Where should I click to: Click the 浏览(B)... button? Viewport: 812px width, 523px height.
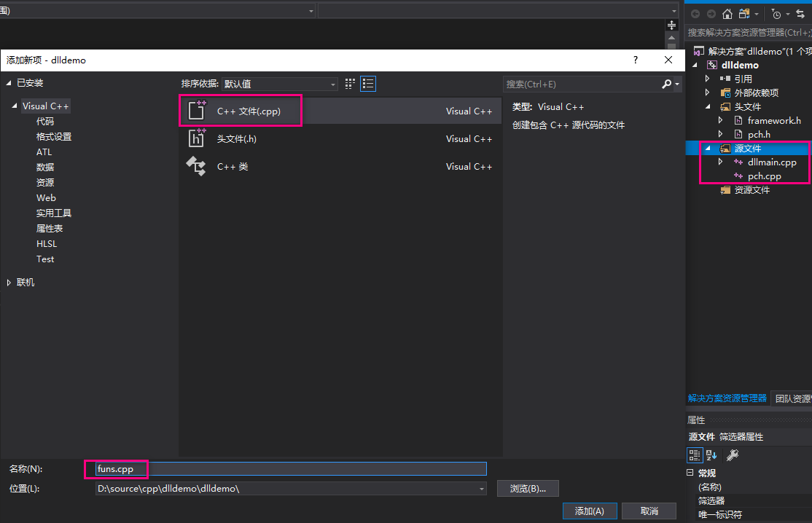point(528,488)
